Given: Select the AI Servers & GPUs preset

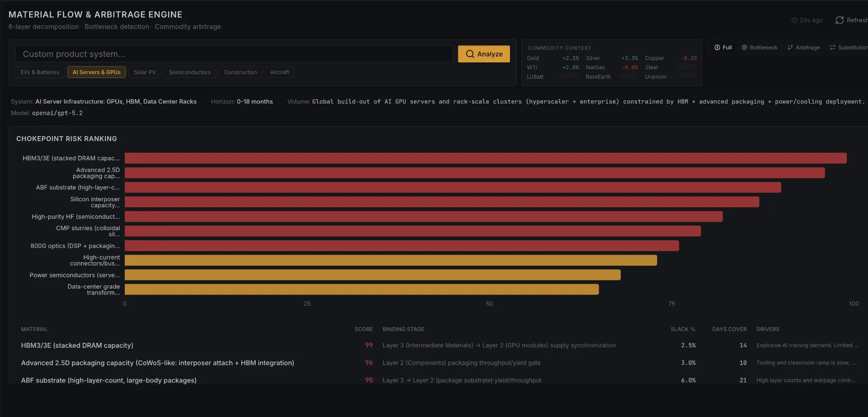Looking at the screenshot, I should tap(97, 72).
